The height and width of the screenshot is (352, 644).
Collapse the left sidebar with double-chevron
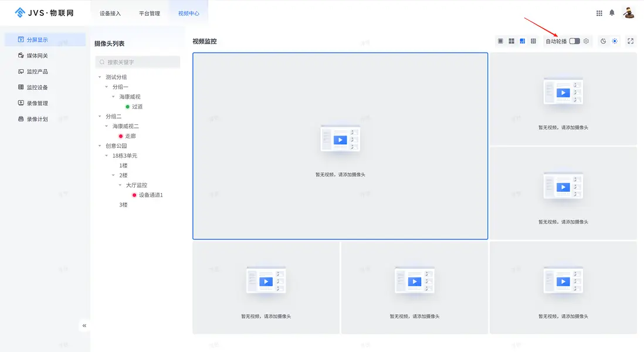[x=84, y=326]
